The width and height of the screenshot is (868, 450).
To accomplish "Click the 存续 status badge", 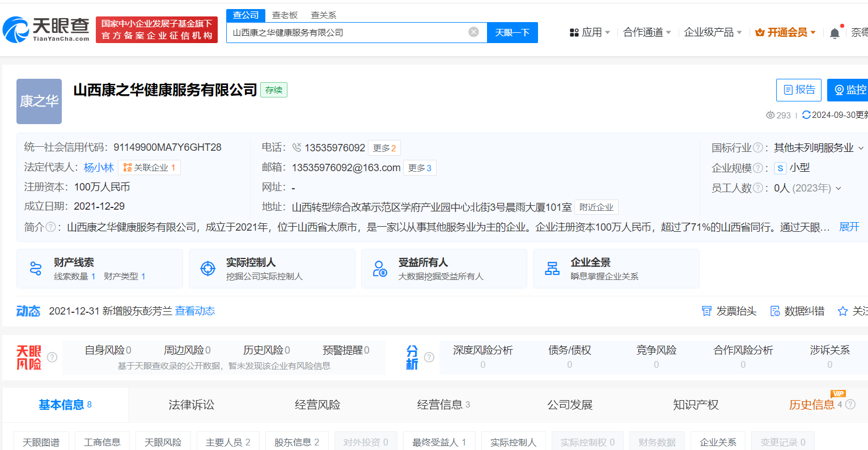I will point(274,90).
